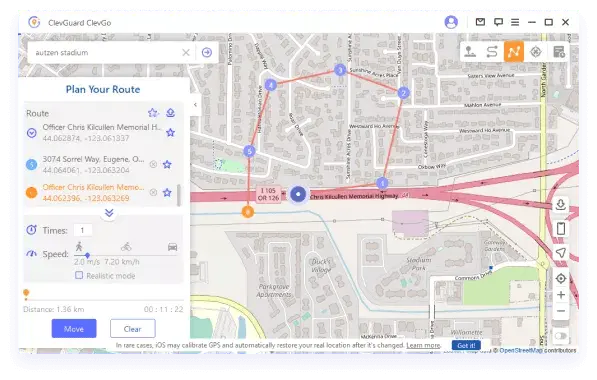Click the Times input field
Image resolution: width=597 pixels, height=380 pixels.
(x=83, y=230)
